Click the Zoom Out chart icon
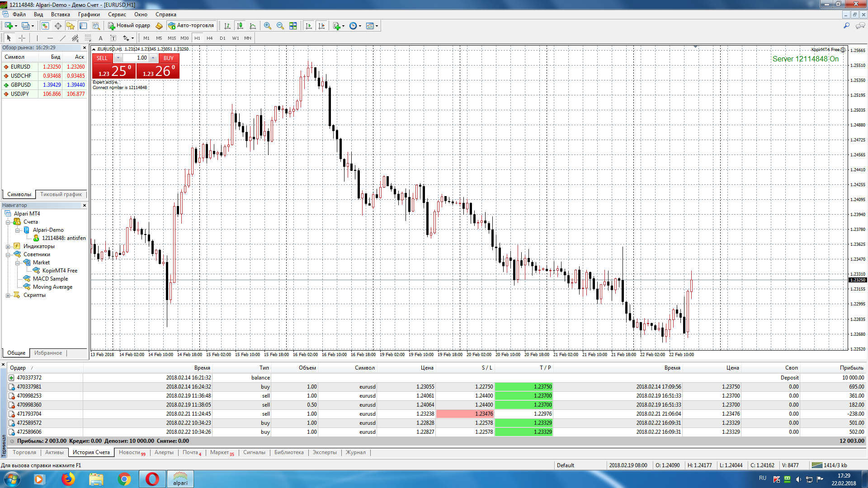The width and height of the screenshot is (868, 488). coord(280,26)
